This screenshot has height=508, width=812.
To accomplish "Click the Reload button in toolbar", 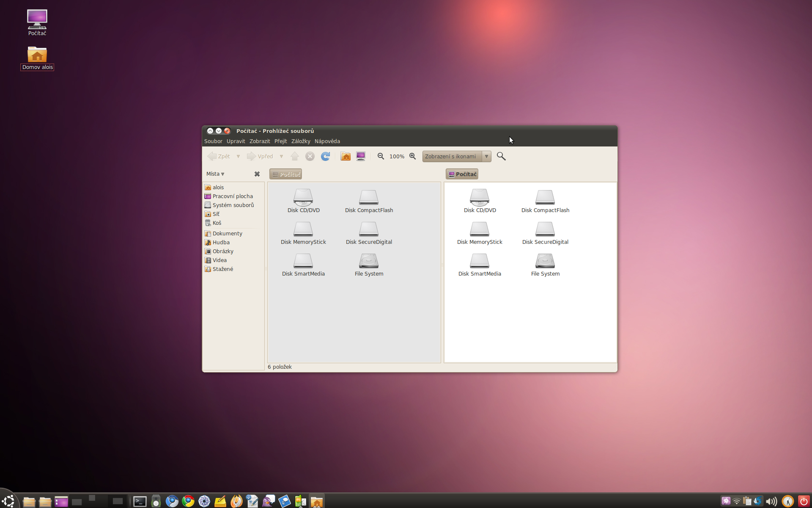I will click(x=325, y=156).
